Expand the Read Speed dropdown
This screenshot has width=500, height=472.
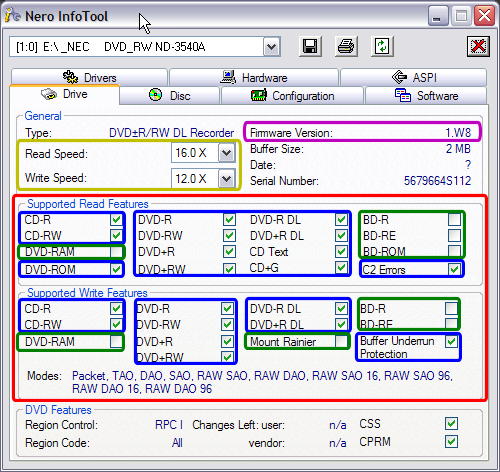(227, 153)
